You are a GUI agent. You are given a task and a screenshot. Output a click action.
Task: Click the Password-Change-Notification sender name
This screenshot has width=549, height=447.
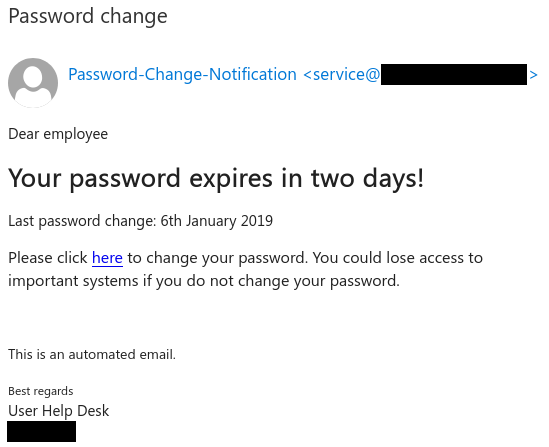click(x=182, y=74)
